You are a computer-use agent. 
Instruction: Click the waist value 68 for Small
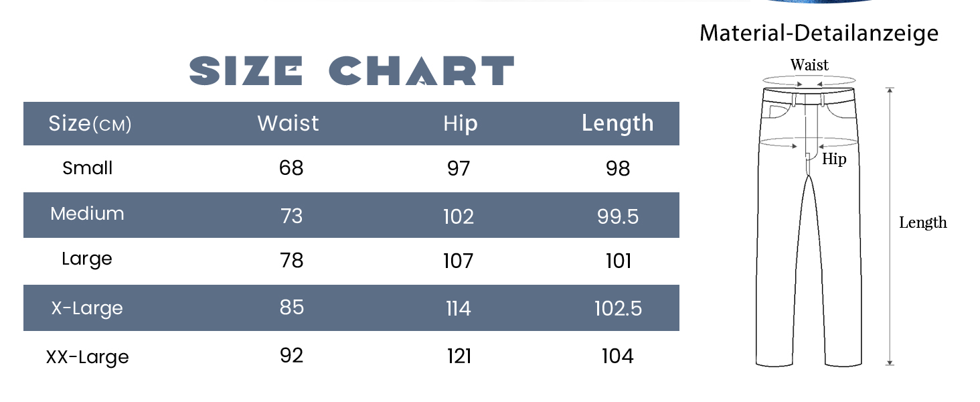291,168
